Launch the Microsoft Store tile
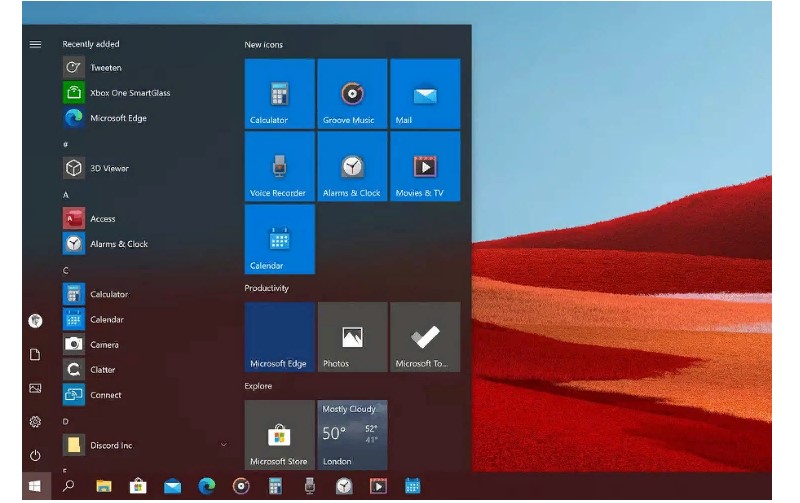 pos(279,435)
